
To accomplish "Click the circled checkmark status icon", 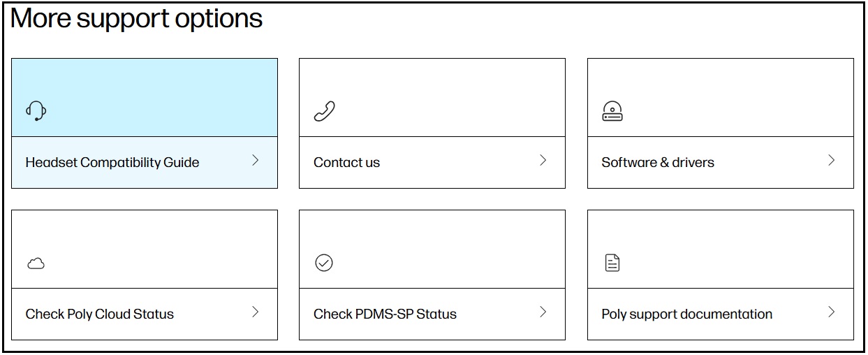I will tap(324, 263).
